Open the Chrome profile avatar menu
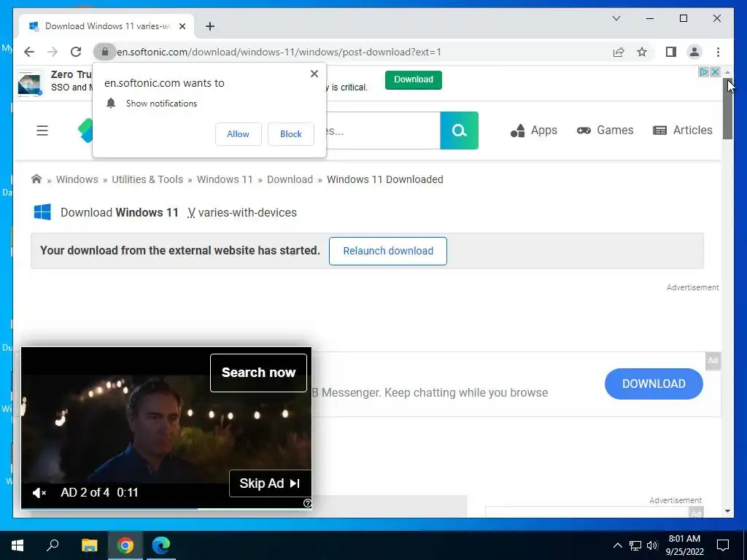The image size is (747, 560). [694, 52]
